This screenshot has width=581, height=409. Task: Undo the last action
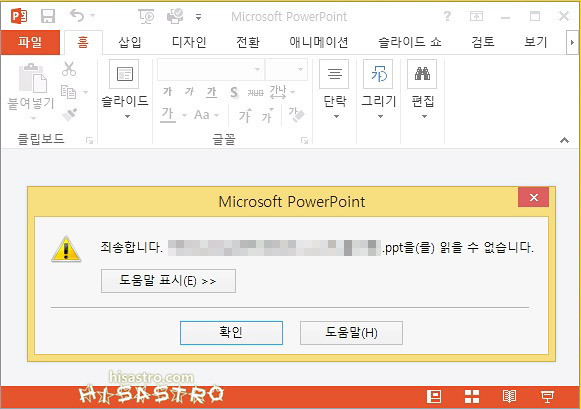(77, 16)
